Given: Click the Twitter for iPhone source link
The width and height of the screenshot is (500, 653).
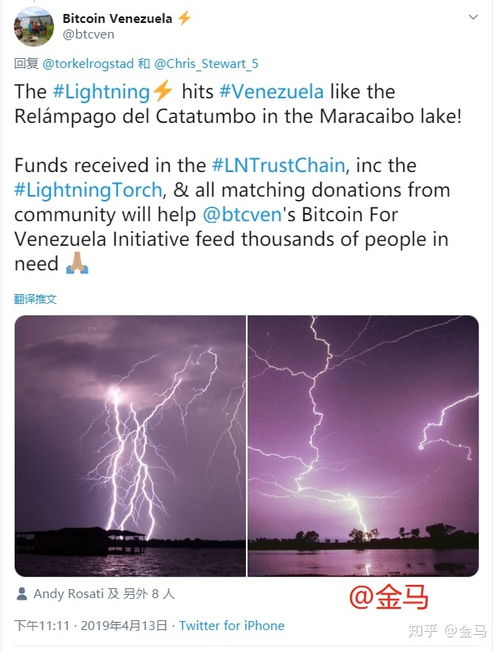Looking at the screenshot, I should (232, 626).
